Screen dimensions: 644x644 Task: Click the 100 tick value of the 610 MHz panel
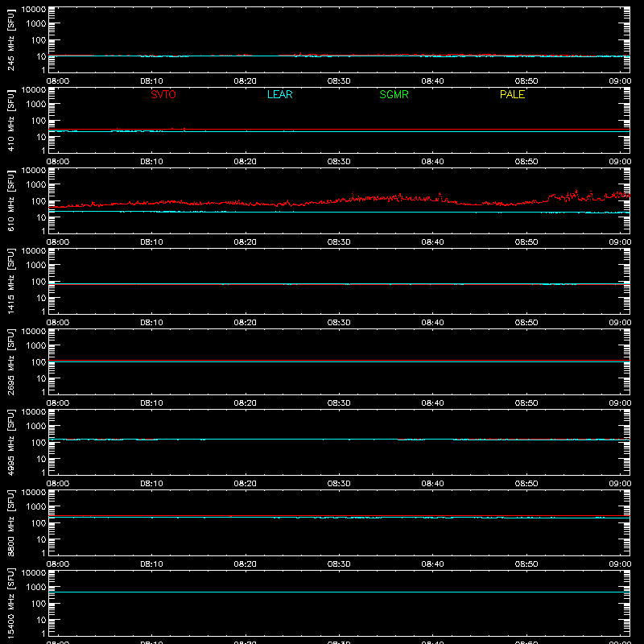39,201
